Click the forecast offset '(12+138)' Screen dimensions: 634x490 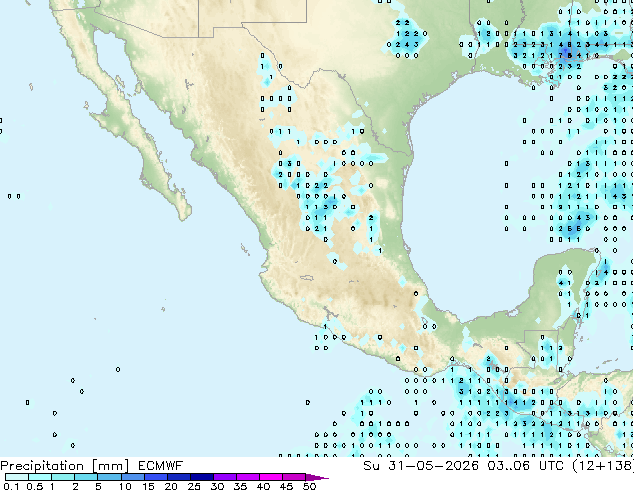[603, 466]
